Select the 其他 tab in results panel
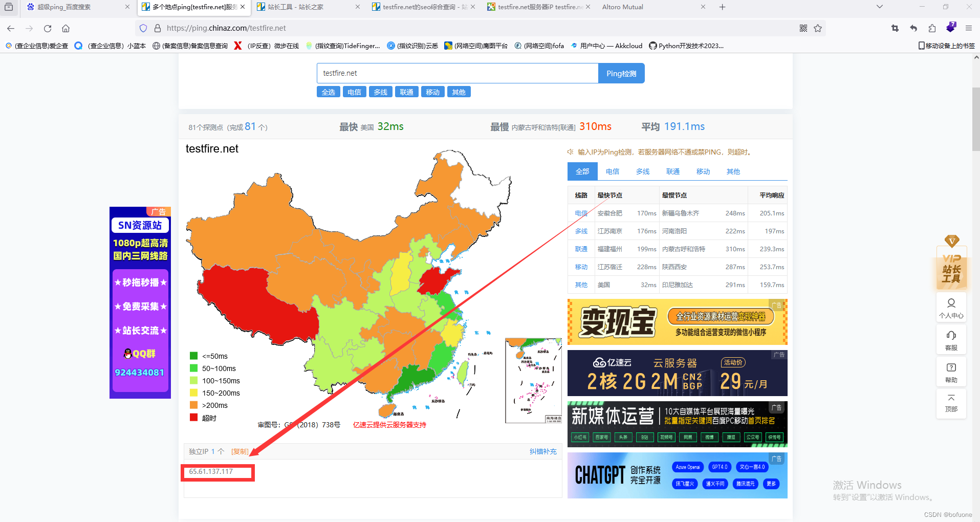The height and width of the screenshot is (522, 980). [733, 171]
